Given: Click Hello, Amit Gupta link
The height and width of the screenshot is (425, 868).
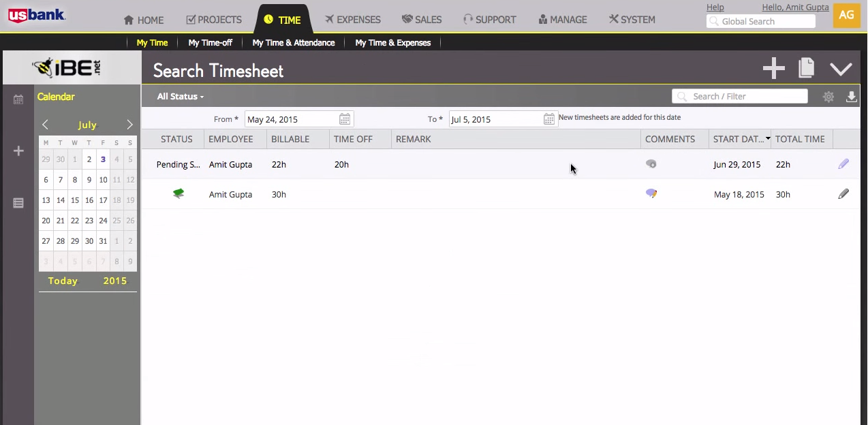Looking at the screenshot, I should pos(795,7).
